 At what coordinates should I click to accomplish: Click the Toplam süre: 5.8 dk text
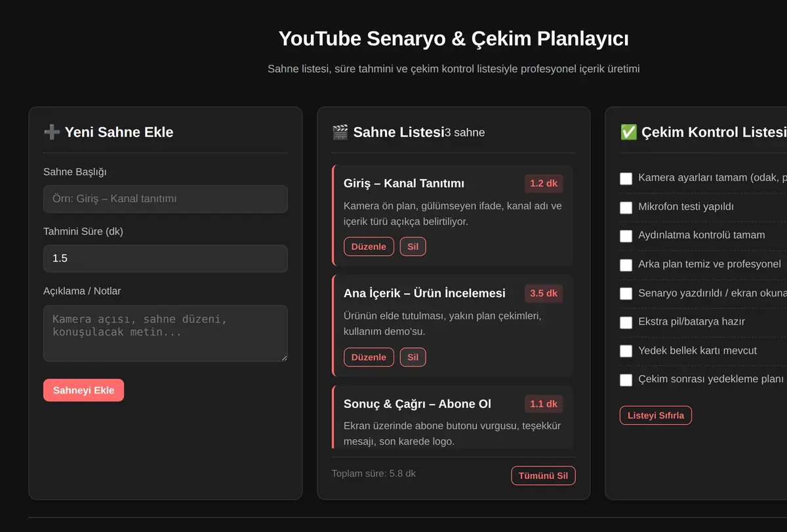374,474
